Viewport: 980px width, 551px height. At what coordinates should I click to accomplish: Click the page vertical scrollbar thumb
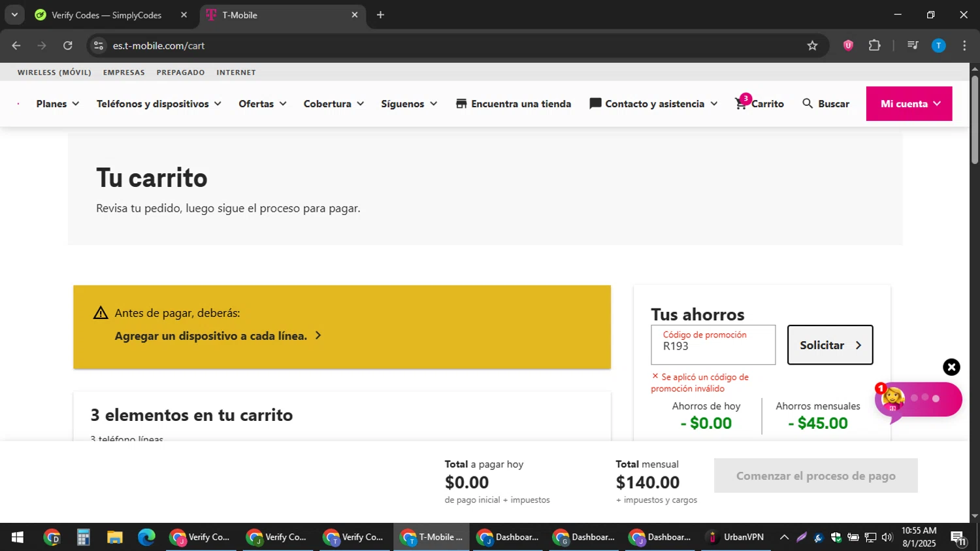tap(974, 119)
